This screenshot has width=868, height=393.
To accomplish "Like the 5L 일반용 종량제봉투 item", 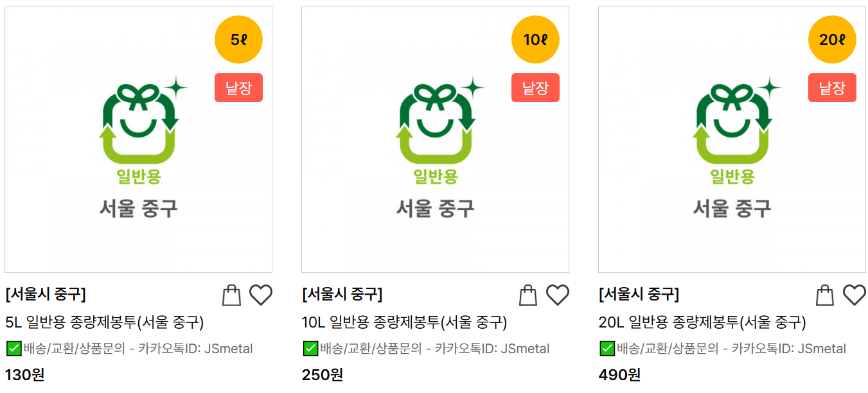I will [261, 295].
